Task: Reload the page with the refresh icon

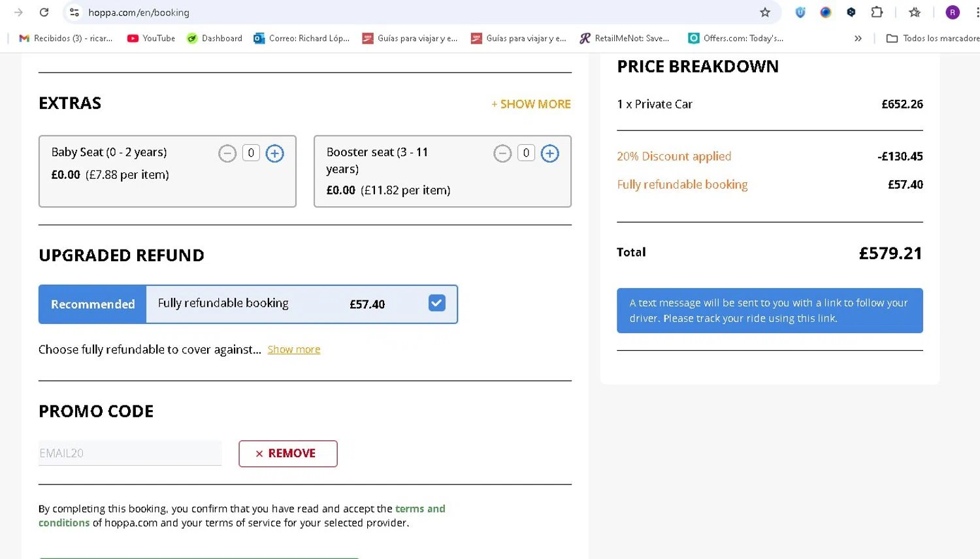Action: 44,12
